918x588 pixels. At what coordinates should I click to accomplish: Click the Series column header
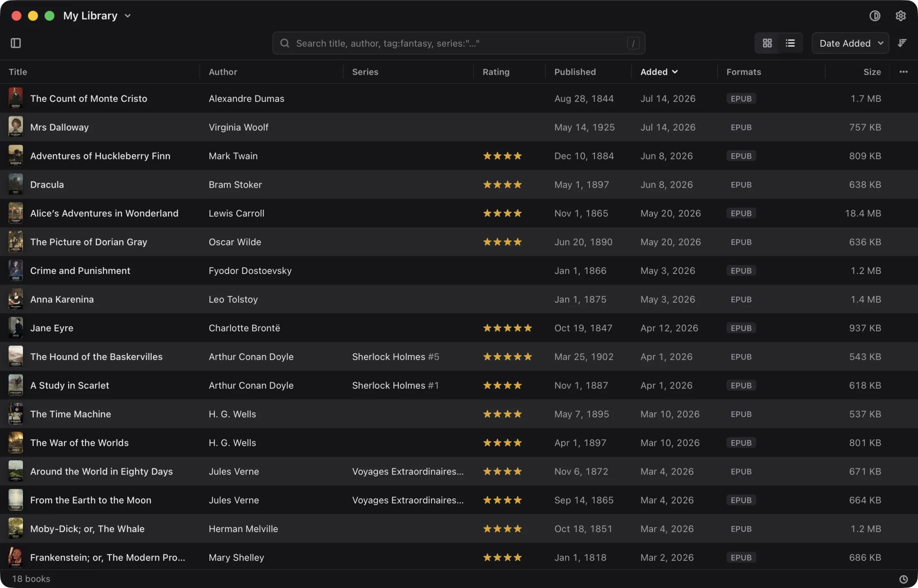(x=365, y=72)
